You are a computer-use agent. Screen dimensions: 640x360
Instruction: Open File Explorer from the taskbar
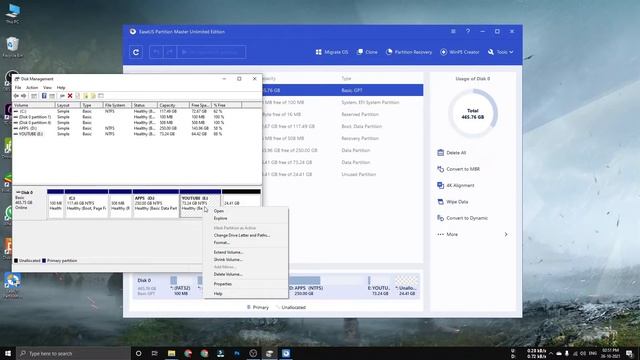[171, 353]
